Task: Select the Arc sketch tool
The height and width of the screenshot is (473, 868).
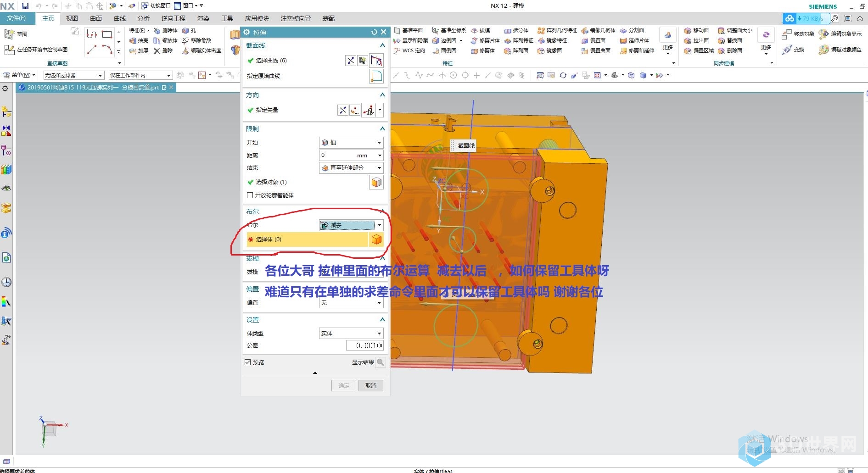Action: (x=107, y=50)
